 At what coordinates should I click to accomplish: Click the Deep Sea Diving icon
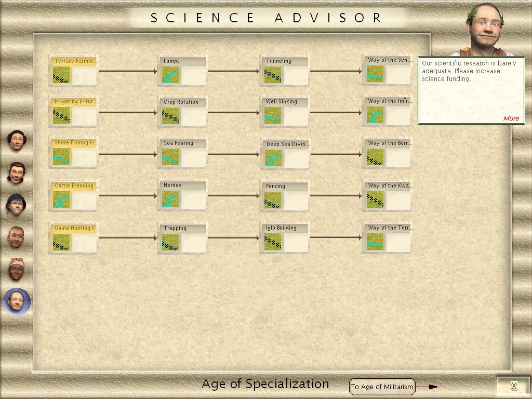(273, 158)
